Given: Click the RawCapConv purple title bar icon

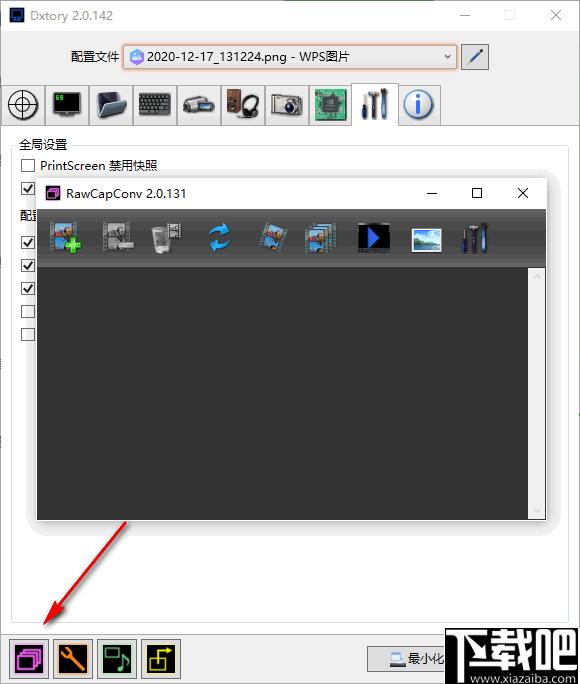Looking at the screenshot, I should point(53,193).
